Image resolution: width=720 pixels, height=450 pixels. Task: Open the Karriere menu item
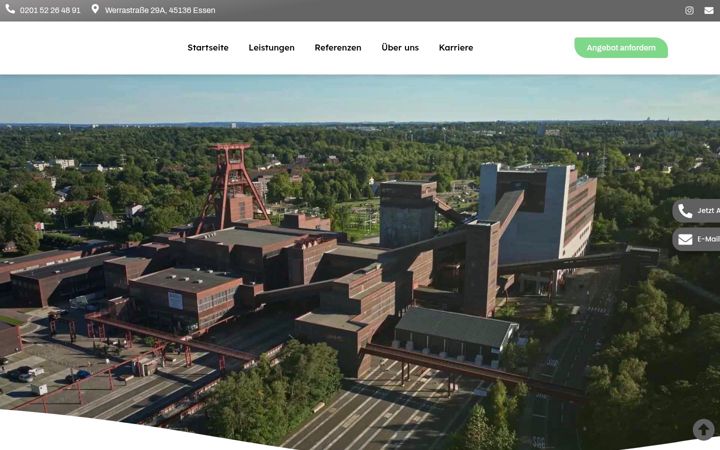[456, 47]
